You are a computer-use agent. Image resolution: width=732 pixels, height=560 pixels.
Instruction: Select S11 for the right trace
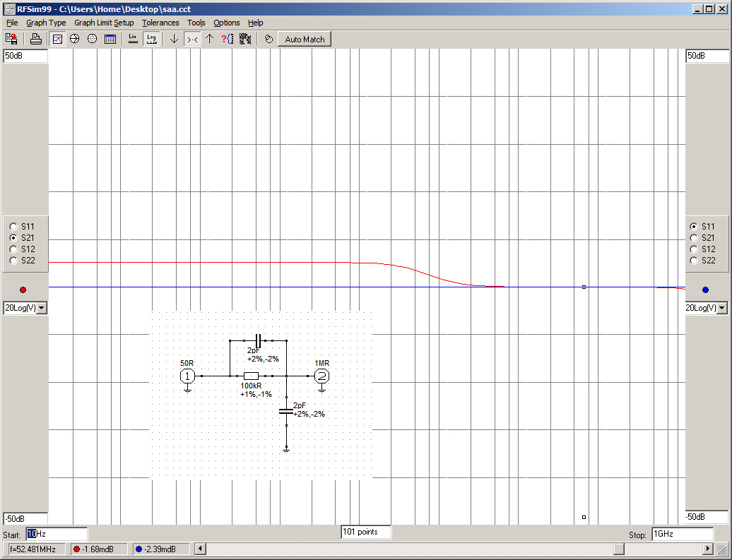[694, 227]
